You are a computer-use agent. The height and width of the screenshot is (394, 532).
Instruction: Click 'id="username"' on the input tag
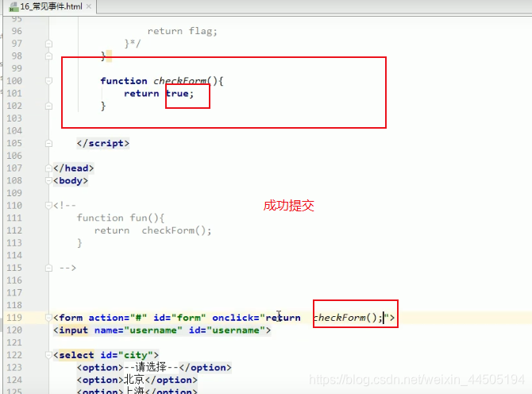(x=226, y=330)
